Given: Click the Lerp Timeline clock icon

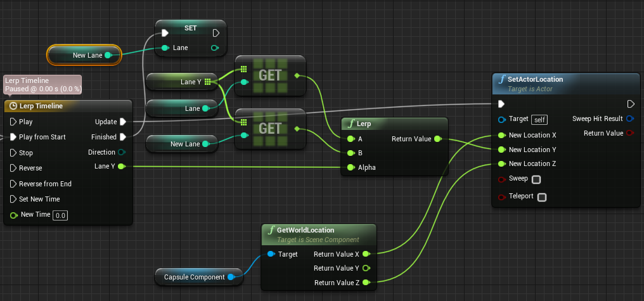Looking at the screenshot, I should click(x=14, y=106).
